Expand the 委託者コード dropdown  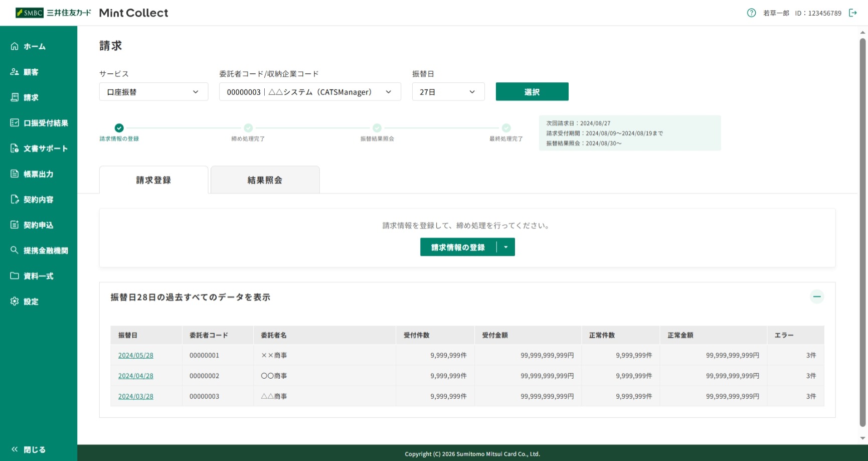point(310,92)
